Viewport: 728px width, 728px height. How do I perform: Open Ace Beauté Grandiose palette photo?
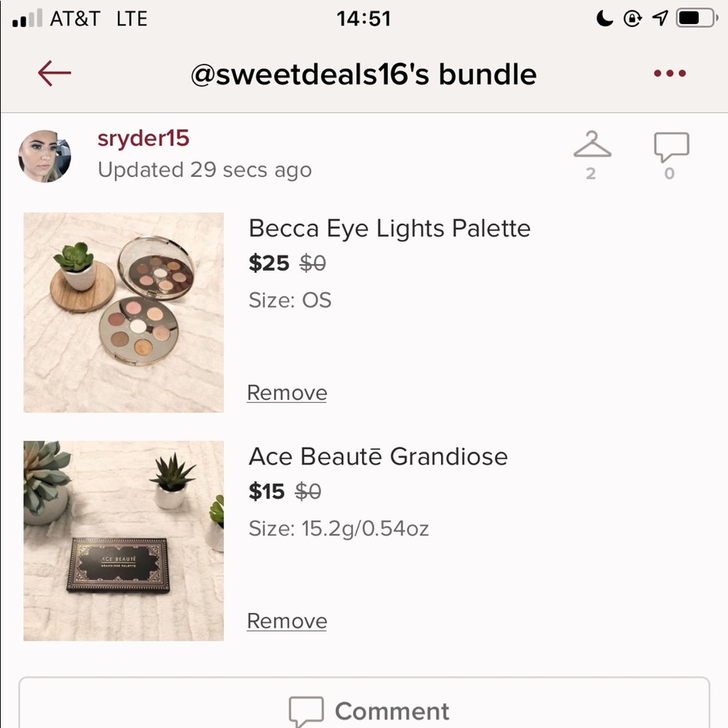point(124,540)
